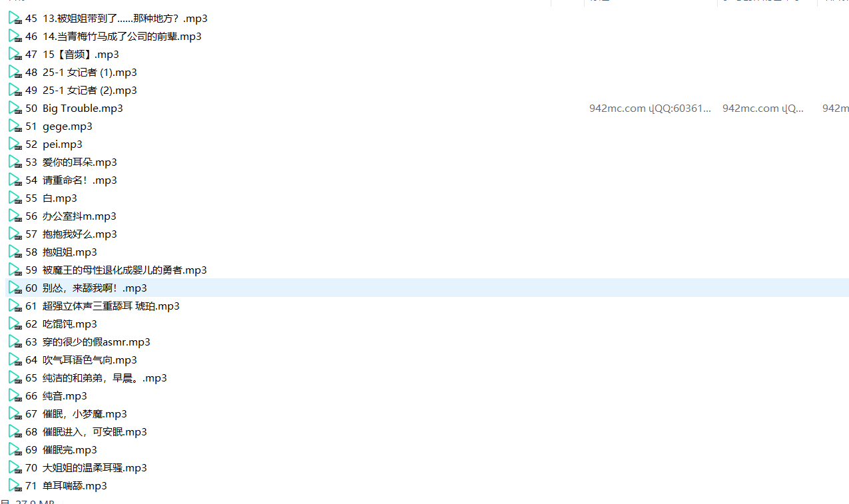Click the mp3 icon beside 催眠完.mp3
The width and height of the screenshot is (849, 504).
click(15, 449)
